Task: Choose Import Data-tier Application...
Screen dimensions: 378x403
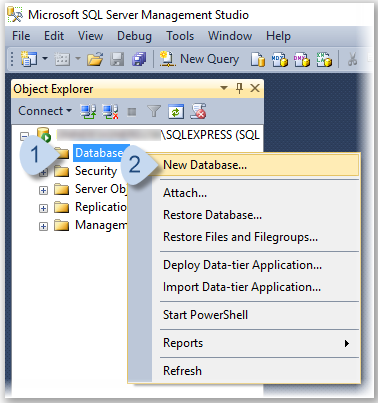Action: point(256,287)
